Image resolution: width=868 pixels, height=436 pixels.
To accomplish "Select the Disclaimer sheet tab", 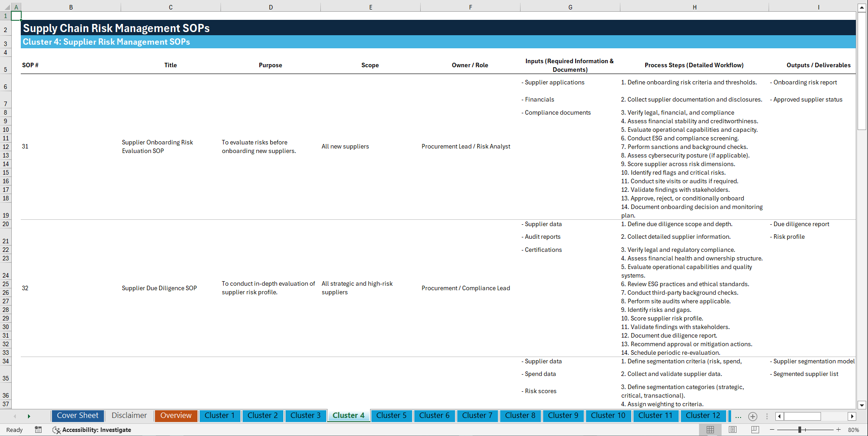I will (129, 415).
